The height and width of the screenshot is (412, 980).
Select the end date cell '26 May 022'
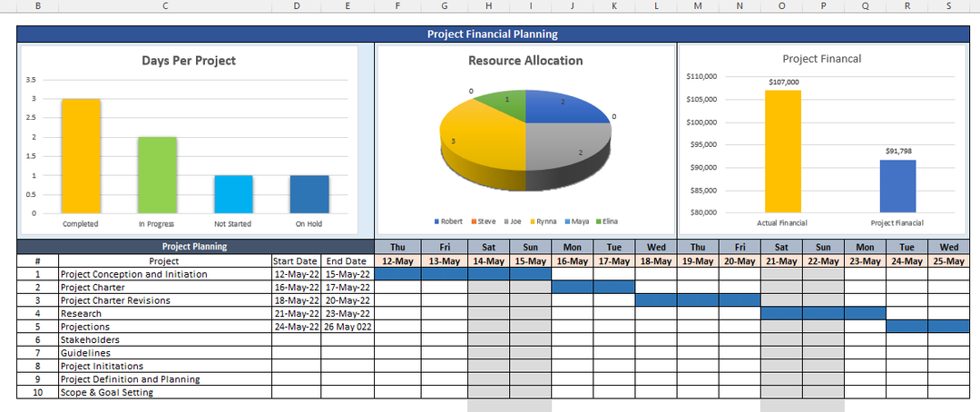(347, 327)
